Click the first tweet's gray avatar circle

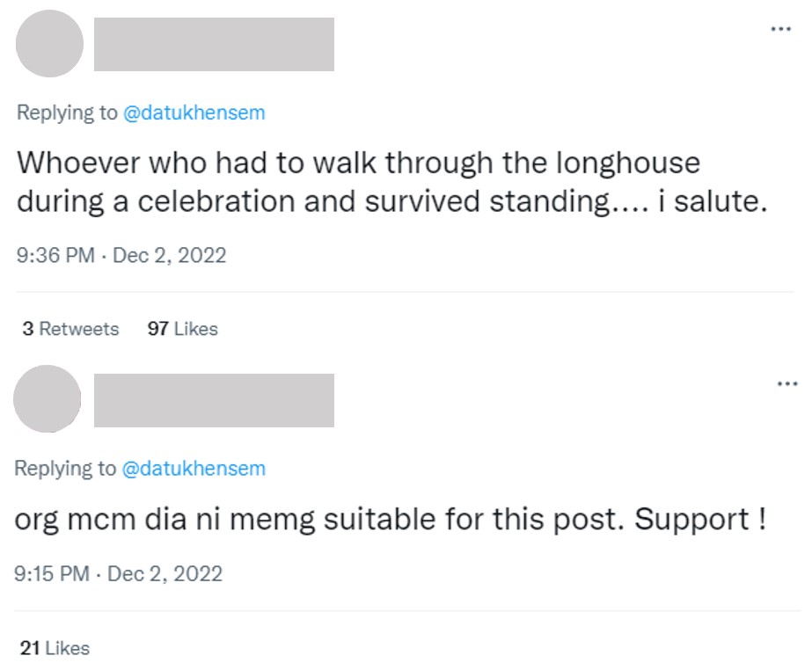(x=50, y=43)
